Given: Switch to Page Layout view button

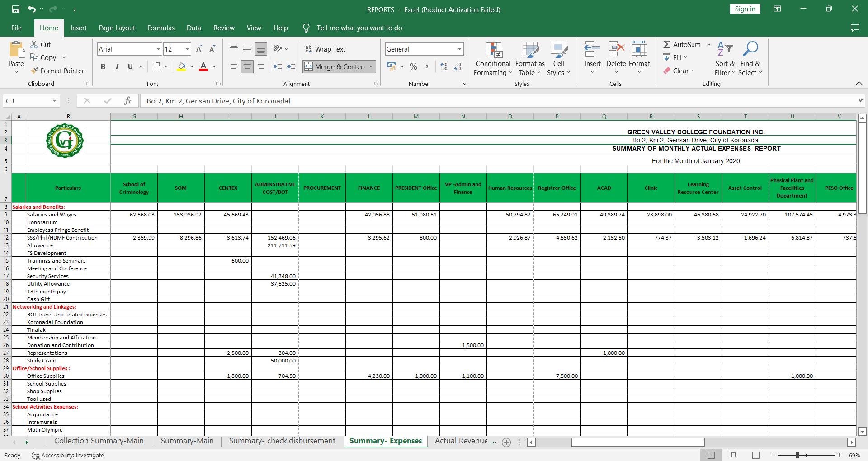Looking at the screenshot, I should click(x=734, y=455).
